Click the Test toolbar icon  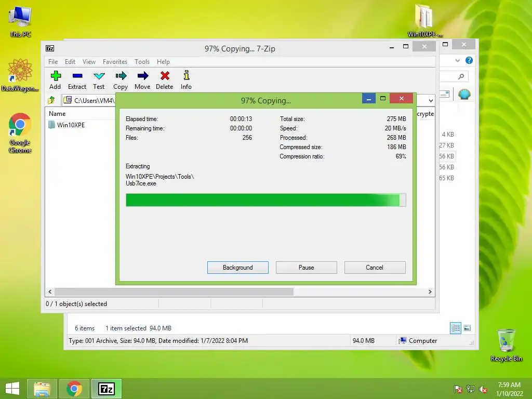99,80
